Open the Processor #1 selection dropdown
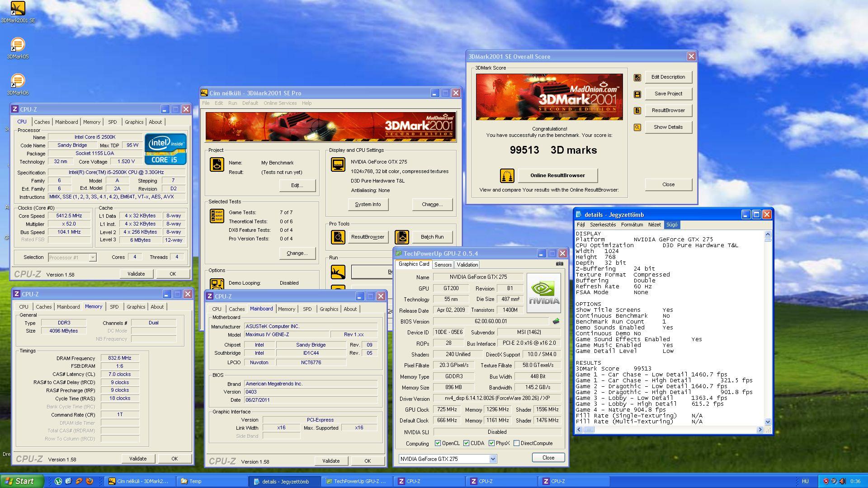 coord(93,258)
